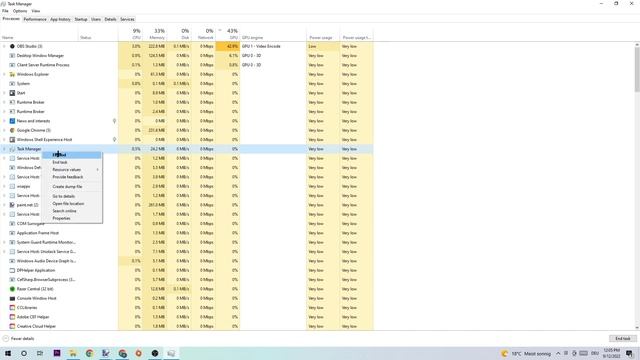Screen dimensions: 640x360
Task: Switch to the App history tab
Action: click(x=60, y=19)
